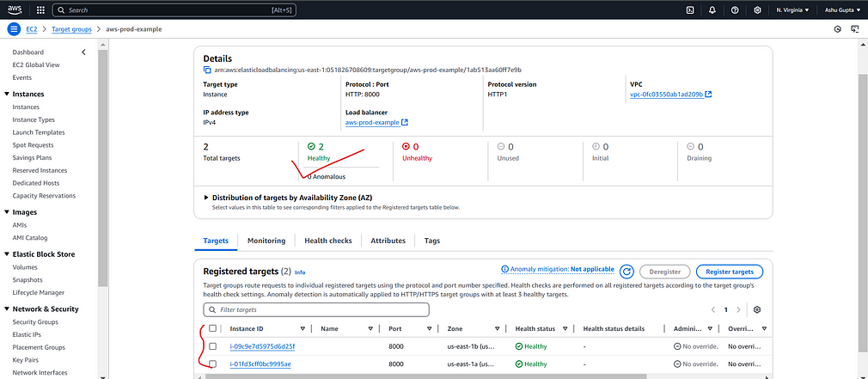Image resolution: width=868 pixels, height=379 pixels.
Task: Collapse the Instances sidebar section
Action: [7, 94]
